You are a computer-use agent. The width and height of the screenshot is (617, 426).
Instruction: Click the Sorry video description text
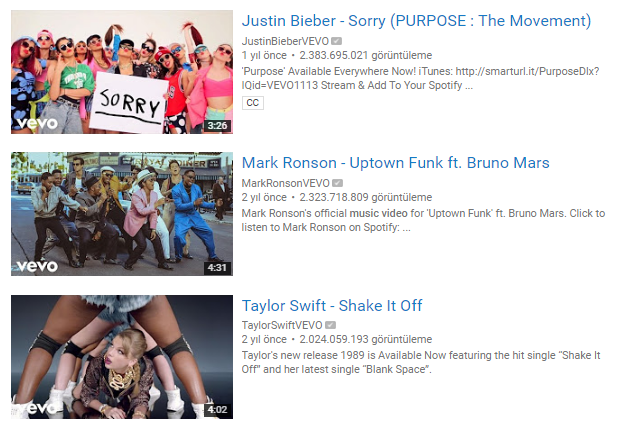pyautogui.click(x=420, y=78)
